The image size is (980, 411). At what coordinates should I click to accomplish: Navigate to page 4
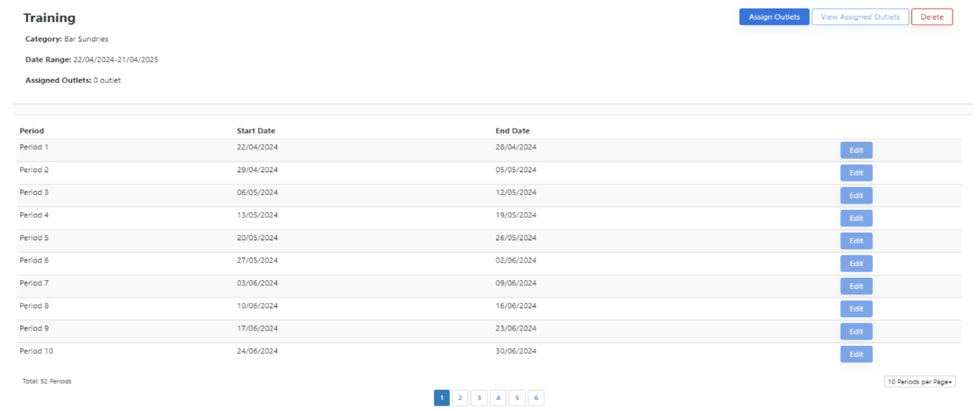click(x=498, y=398)
